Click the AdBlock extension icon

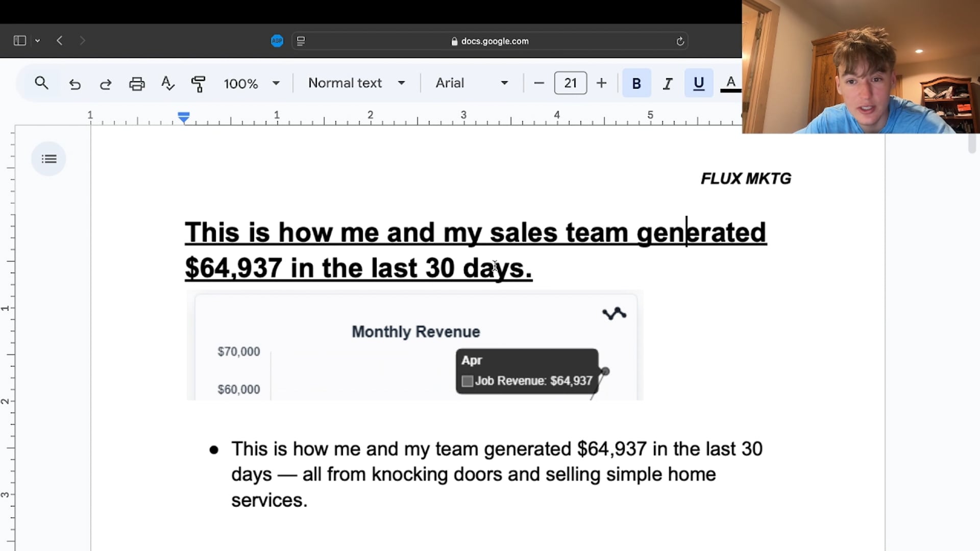click(277, 41)
